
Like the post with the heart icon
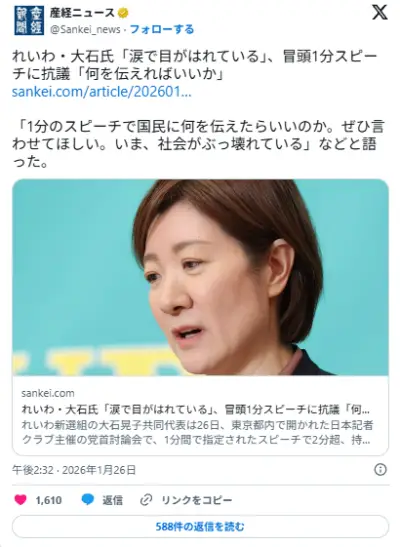20,500
